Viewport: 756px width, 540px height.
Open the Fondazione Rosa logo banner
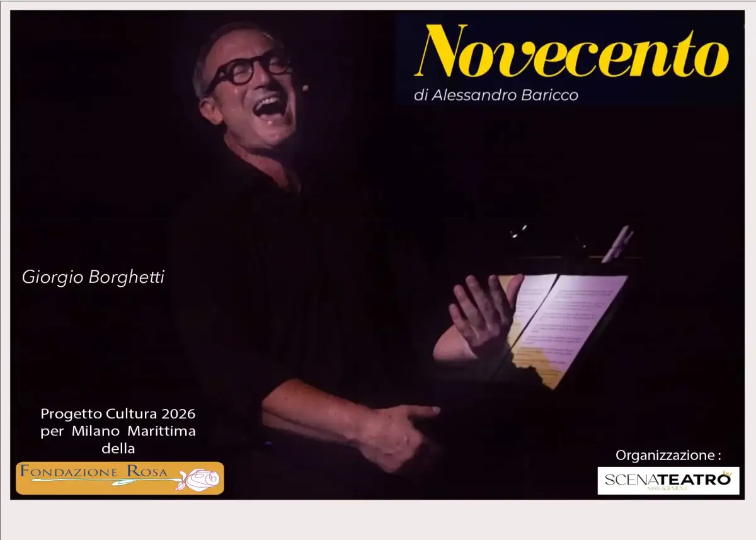click(120, 478)
